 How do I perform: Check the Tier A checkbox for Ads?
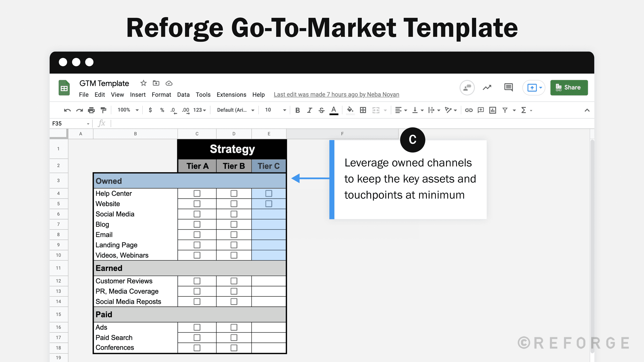coord(197,327)
